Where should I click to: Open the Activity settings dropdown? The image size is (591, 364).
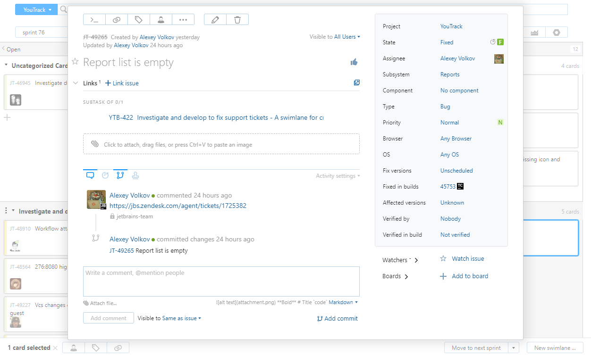pos(338,176)
